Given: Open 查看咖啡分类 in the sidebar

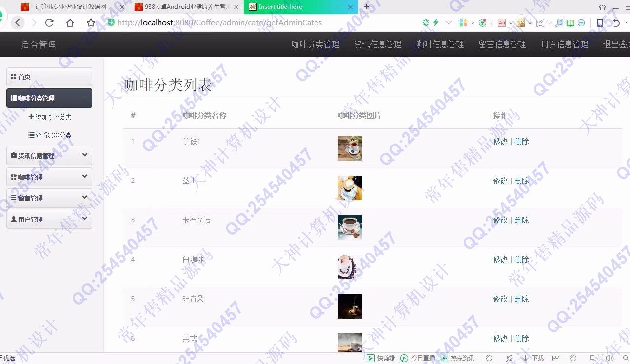Looking at the screenshot, I should point(50,135).
